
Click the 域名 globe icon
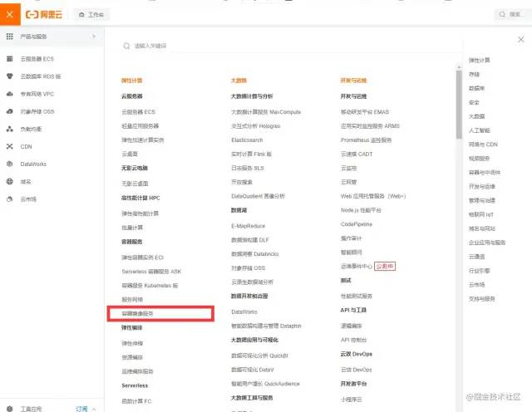coord(9,181)
